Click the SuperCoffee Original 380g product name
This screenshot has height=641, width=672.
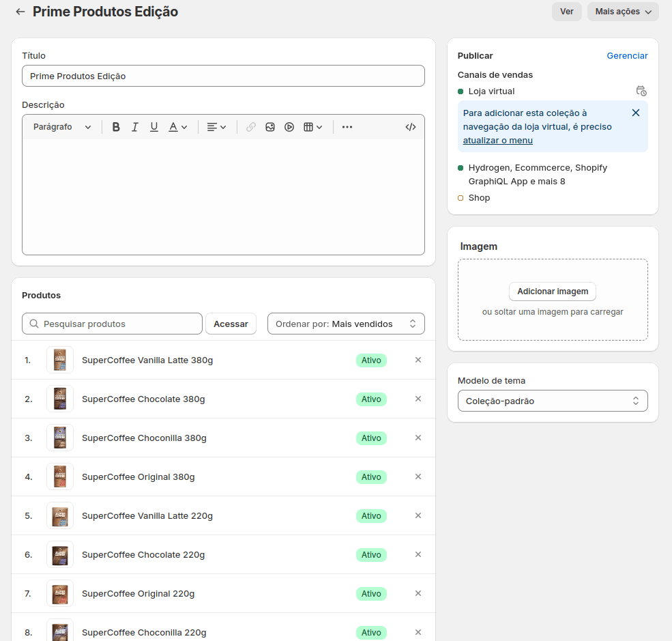tap(138, 476)
